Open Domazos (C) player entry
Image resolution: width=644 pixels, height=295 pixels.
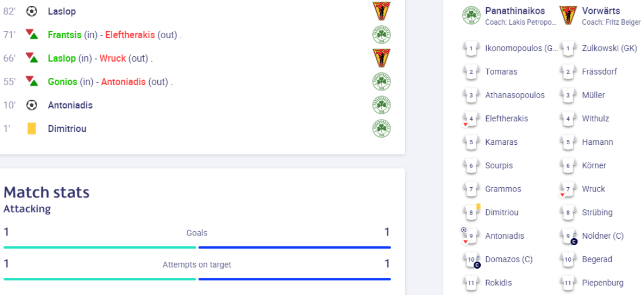(508, 260)
